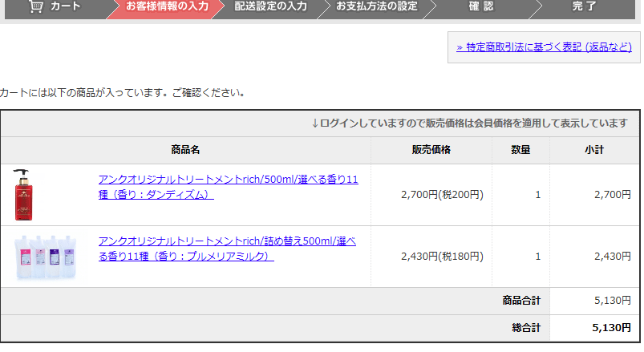
Task: Click the quantity value for refill product
Action: [x=537, y=257]
